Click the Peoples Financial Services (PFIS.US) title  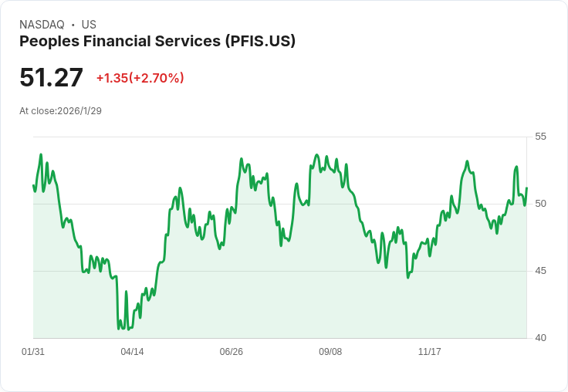[x=157, y=42]
